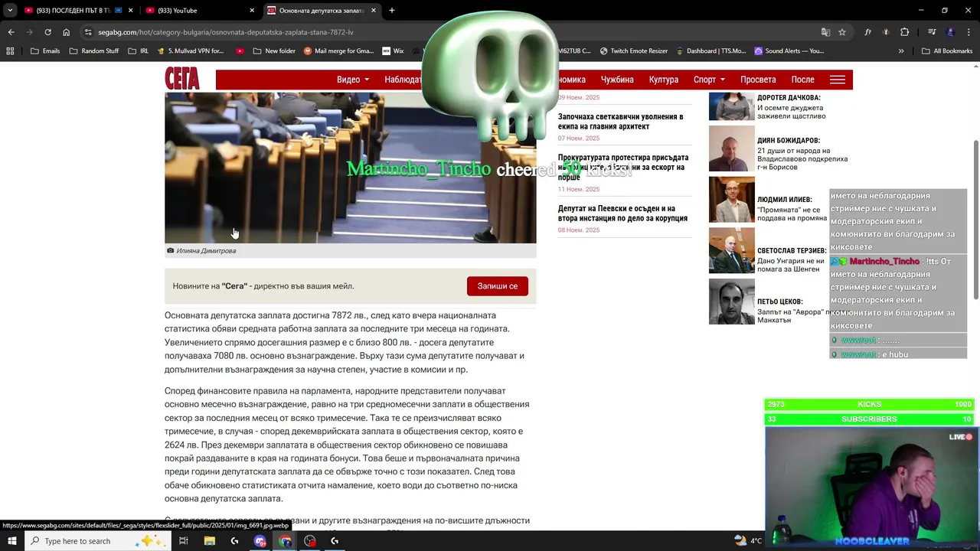Screen dimensions: 980x551
Task: Open the Чужбина section
Action: coord(617,80)
